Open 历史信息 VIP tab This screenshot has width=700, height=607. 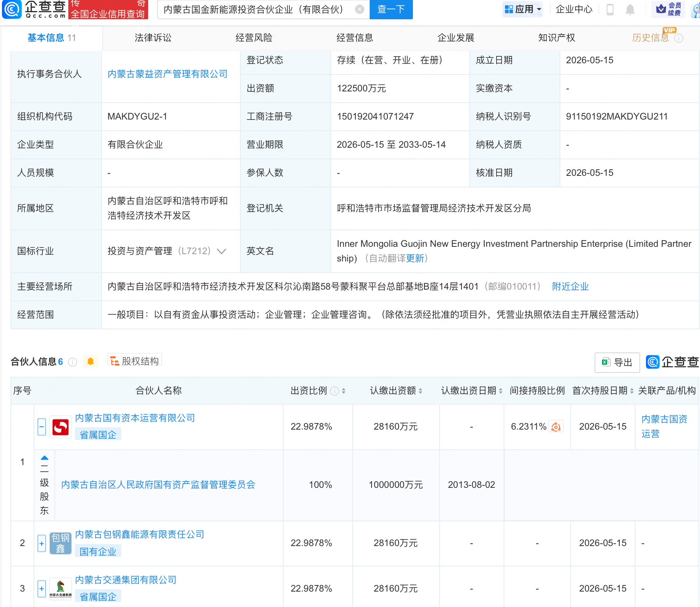coord(651,38)
